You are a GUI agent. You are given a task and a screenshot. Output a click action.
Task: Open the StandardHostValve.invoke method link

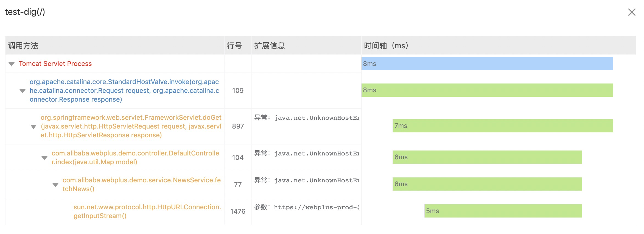124,91
